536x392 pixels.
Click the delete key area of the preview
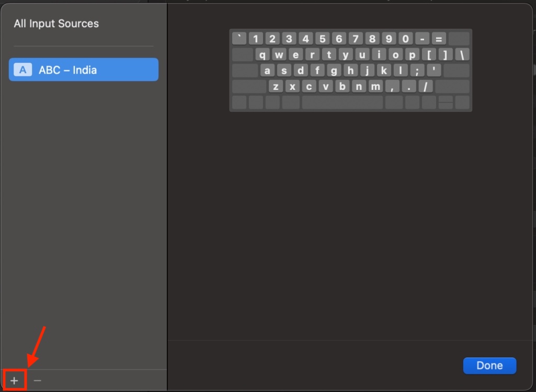click(460, 38)
